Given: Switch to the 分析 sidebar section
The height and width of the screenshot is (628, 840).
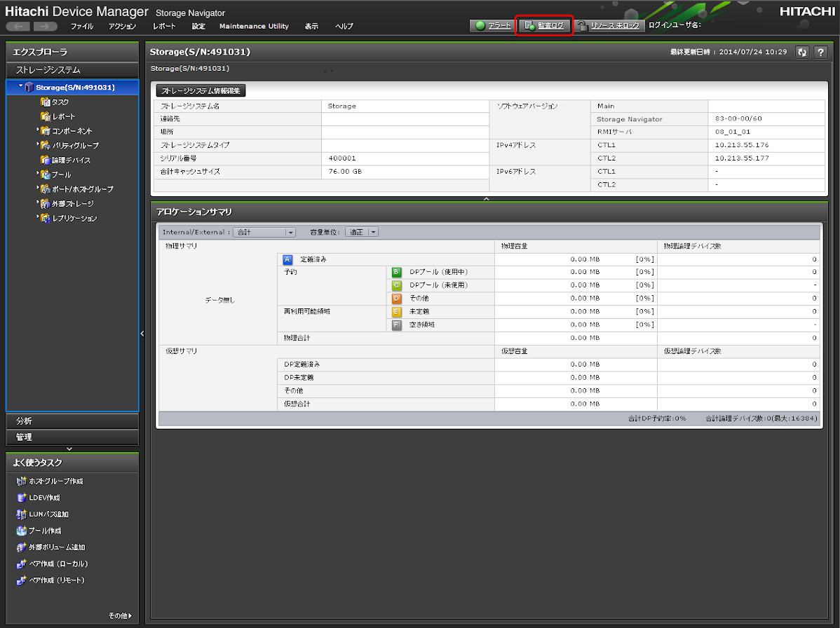Looking at the screenshot, I should (x=72, y=421).
